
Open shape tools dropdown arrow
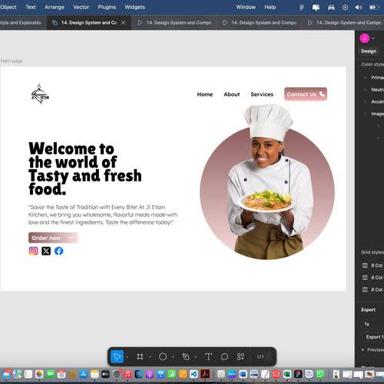(173, 357)
